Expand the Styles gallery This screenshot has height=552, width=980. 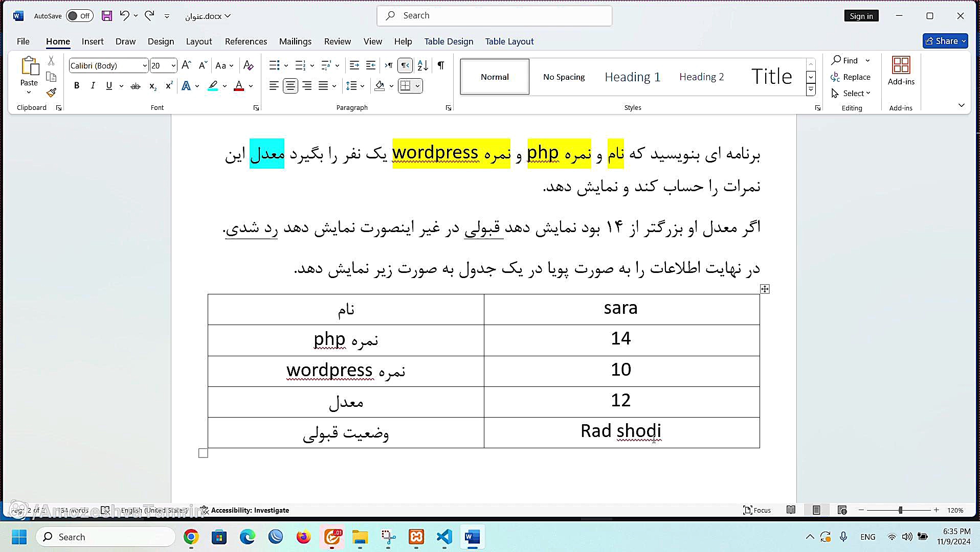pos(811,90)
